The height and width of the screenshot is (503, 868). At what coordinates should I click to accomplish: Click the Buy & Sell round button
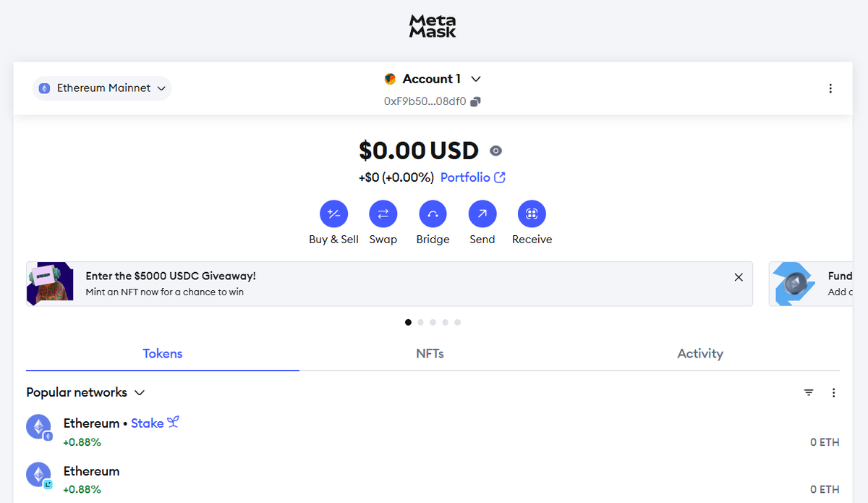click(333, 214)
